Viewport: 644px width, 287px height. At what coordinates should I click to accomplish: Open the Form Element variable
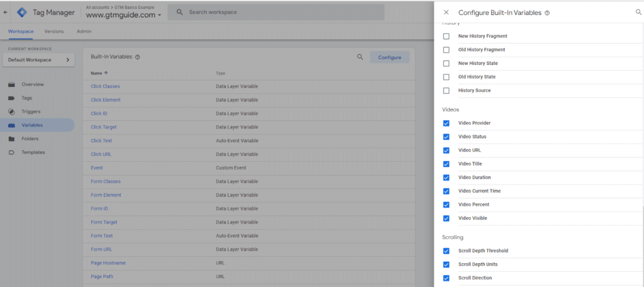pos(106,195)
